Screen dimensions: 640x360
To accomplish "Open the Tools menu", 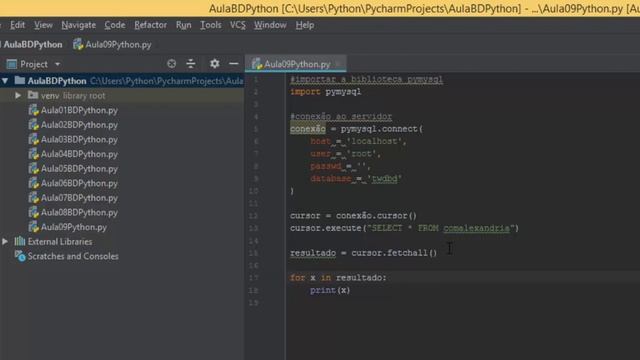I will coord(211,25).
